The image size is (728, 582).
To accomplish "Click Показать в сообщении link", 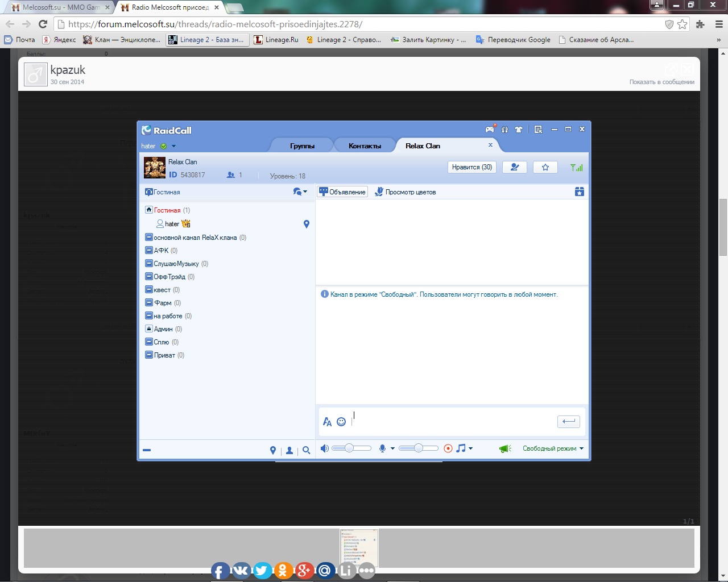I will [x=661, y=82].
